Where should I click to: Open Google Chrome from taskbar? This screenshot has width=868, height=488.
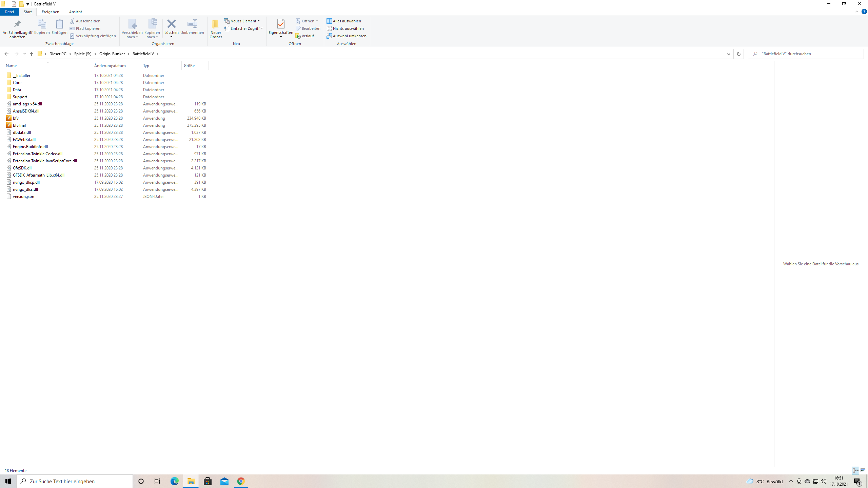coord(241,481)
